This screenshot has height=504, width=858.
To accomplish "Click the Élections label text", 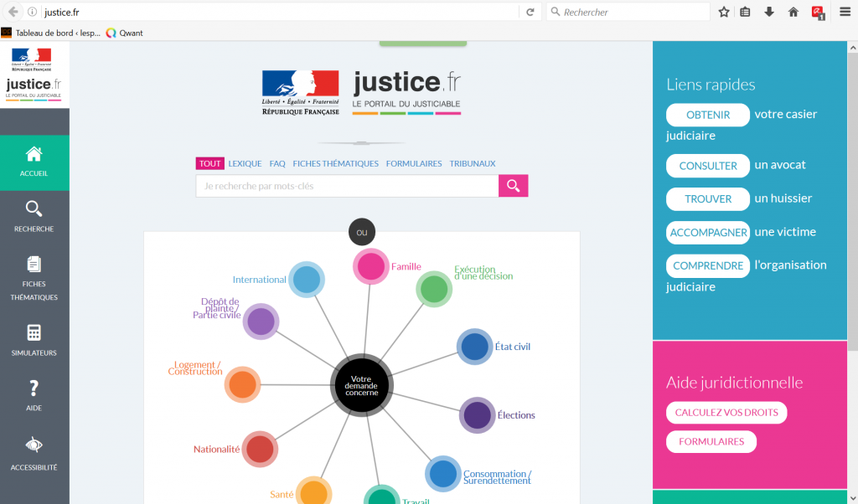I will coord(516,415).
